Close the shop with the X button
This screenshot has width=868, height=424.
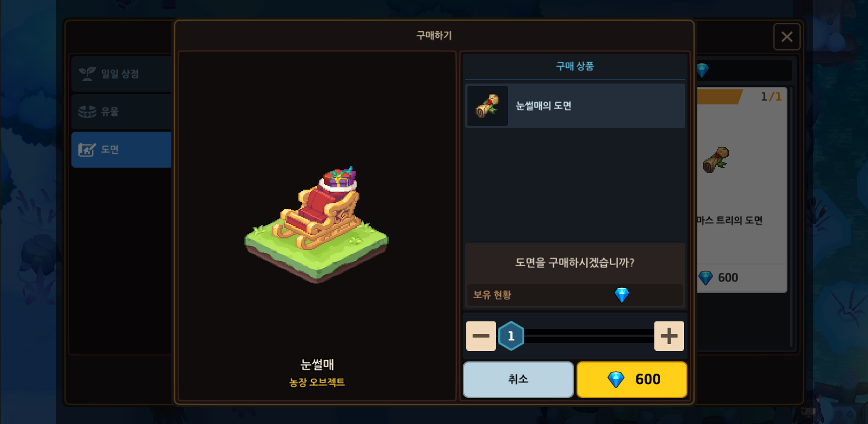787,37
